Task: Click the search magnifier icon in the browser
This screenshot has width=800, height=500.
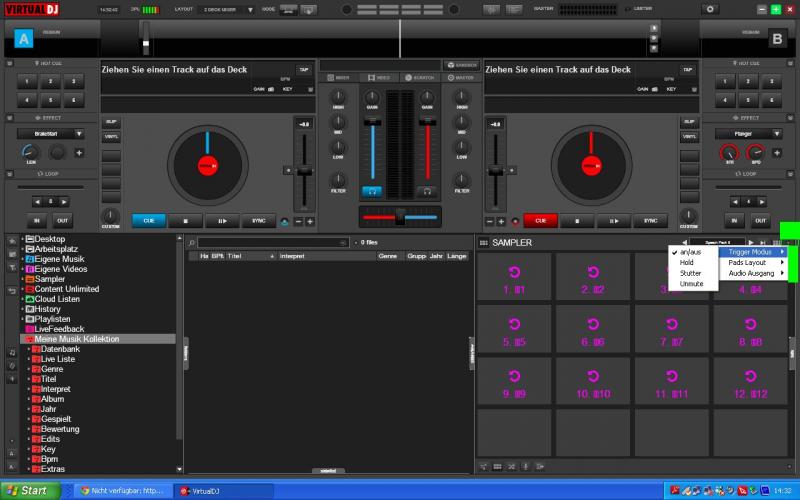Action: point(191,243)
